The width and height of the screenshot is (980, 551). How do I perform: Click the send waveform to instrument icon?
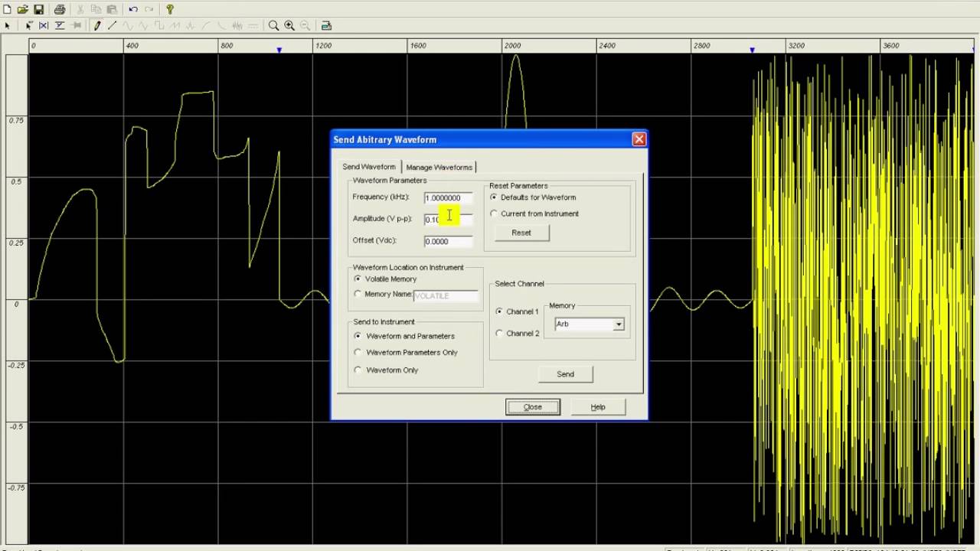[x=326, y=25]
